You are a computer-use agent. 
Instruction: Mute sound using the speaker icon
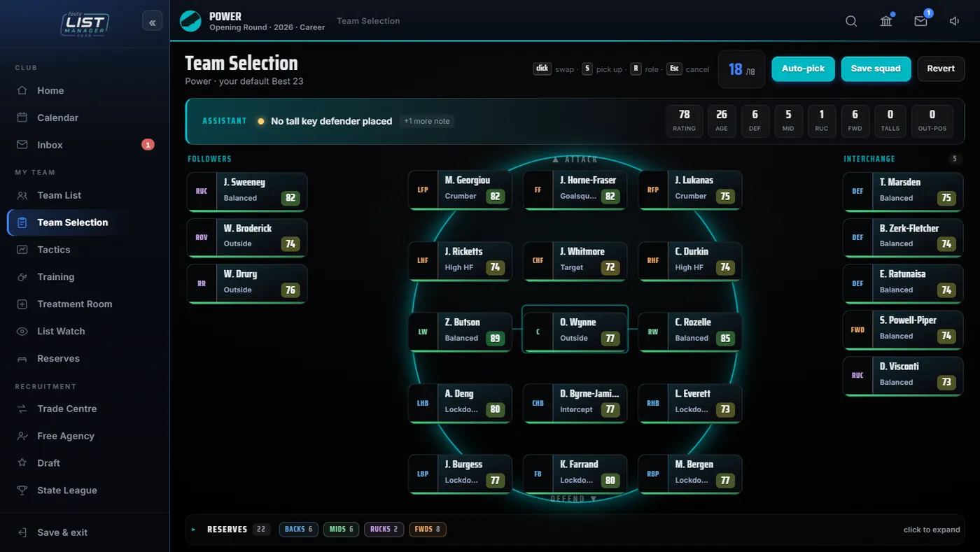954,21
